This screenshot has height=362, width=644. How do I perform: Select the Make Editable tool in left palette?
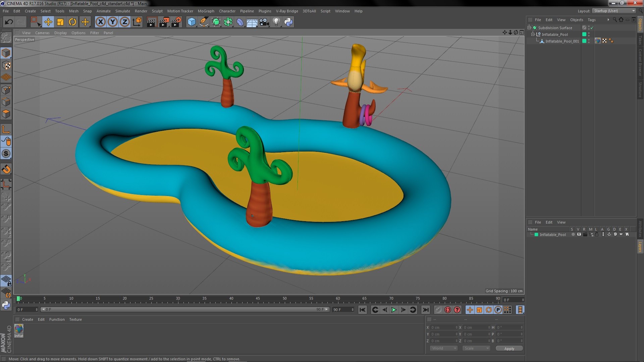coord(6,38)
